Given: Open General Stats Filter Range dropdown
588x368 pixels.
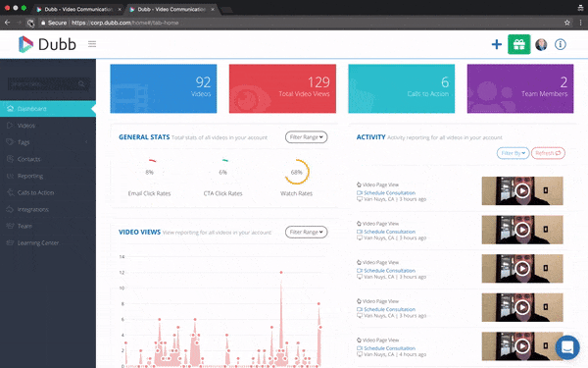Looking at the screenshot, I should [306, 137].
